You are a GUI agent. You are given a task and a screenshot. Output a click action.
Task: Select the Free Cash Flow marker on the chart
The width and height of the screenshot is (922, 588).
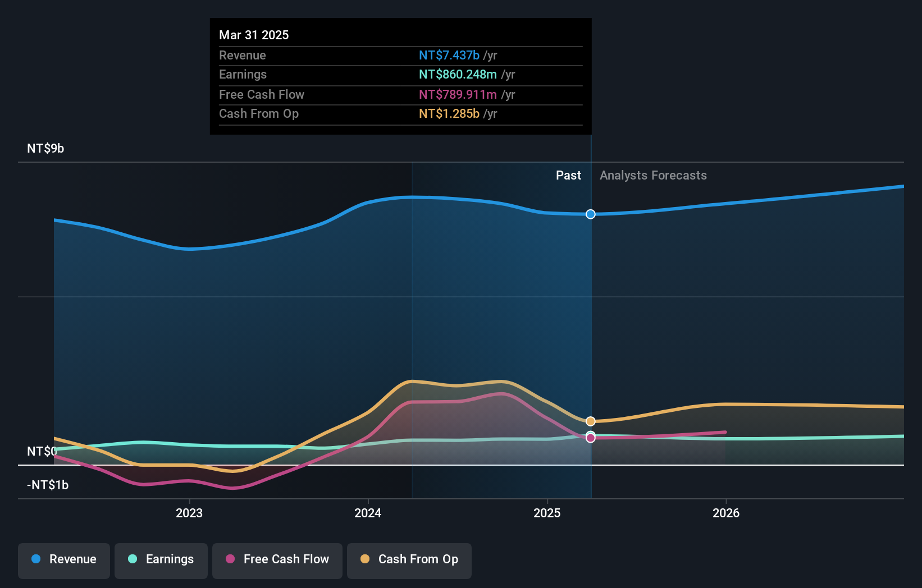pos(591,438)
